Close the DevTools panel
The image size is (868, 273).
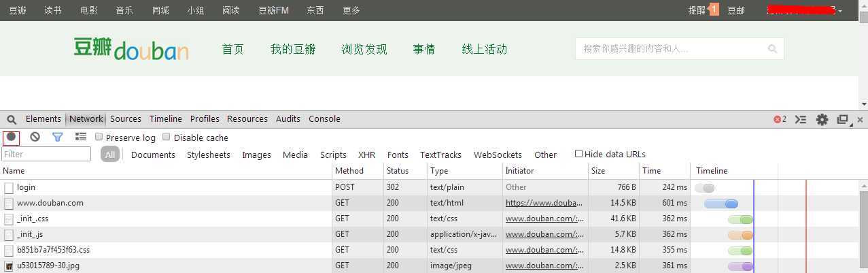[x=860, y=119]
